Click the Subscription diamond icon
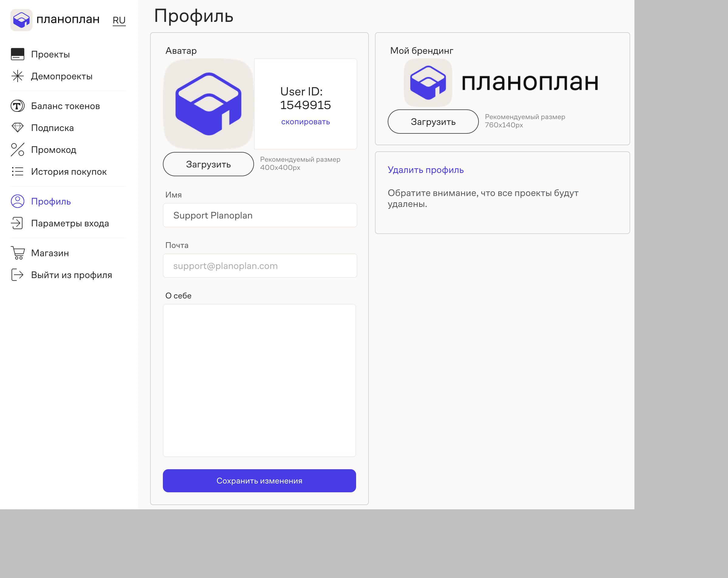Viewport: 728px width, 578px height. [18, 127]
